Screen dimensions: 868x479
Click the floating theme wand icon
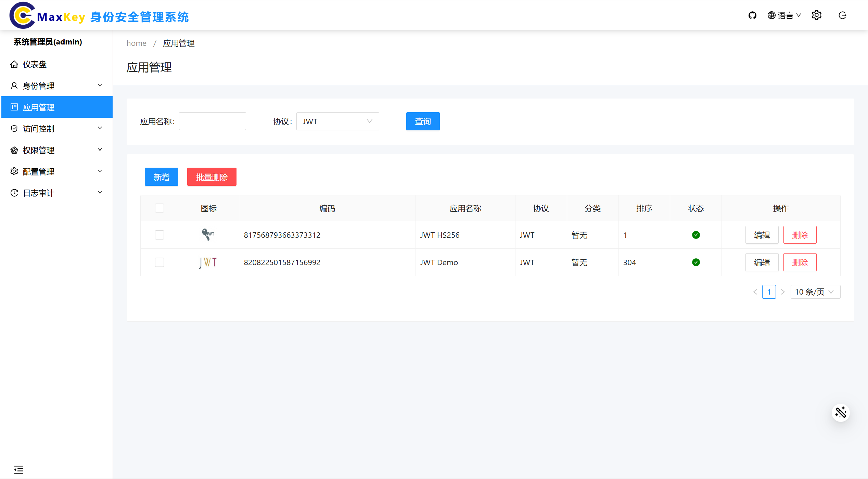click(x=841, y=413)
